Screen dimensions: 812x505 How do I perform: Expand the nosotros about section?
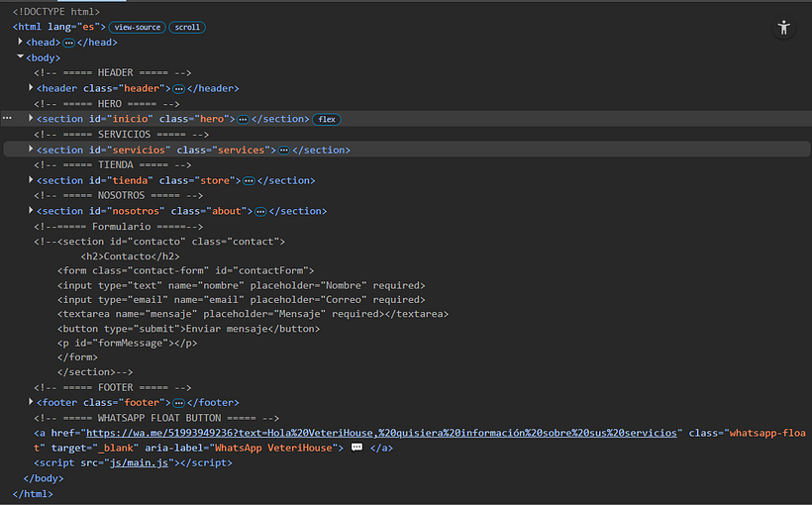click(31, 210)
